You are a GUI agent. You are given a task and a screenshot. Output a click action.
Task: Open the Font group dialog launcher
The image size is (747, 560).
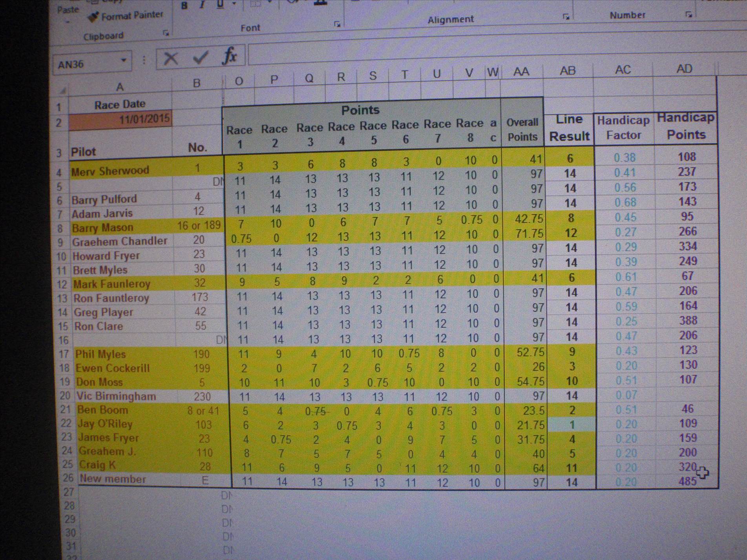point(337,24)
